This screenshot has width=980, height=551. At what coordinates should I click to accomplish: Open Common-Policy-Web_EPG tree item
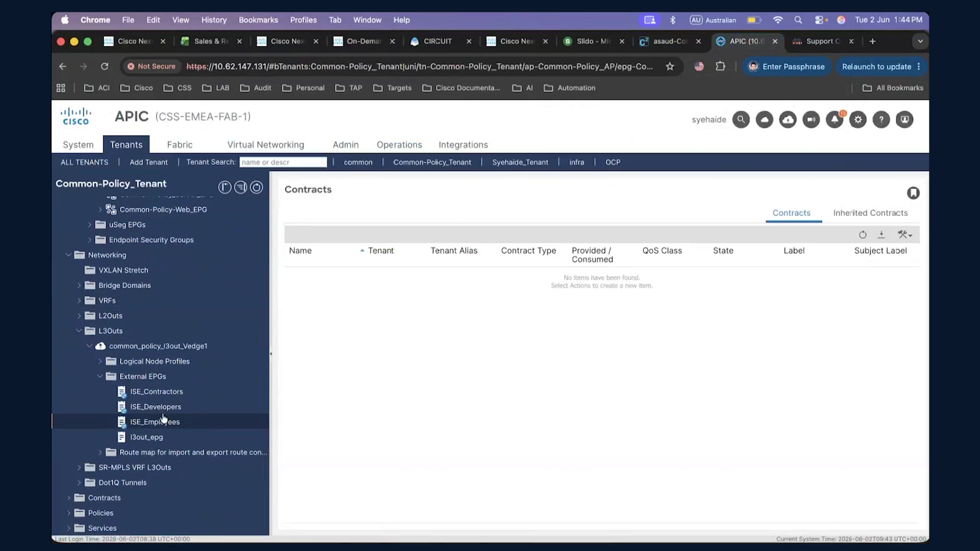coord(163,210)
